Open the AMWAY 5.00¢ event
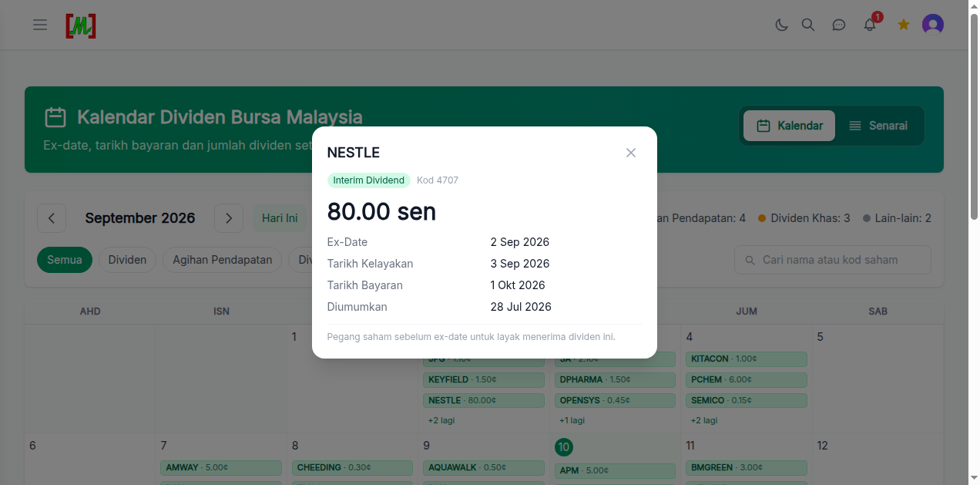This screenshot has width=980, height=485. pyautogui.click(x=221, y=467)
